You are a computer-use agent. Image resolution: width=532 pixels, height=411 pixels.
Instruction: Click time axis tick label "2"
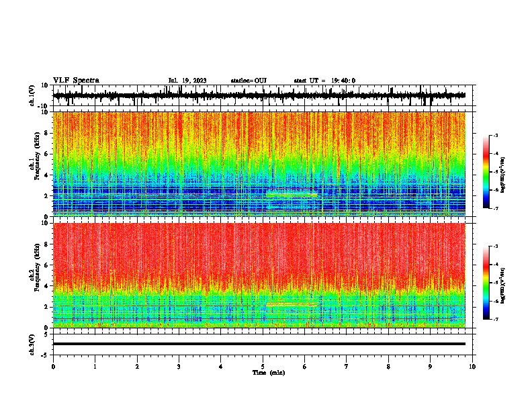[x=137, y=367]
